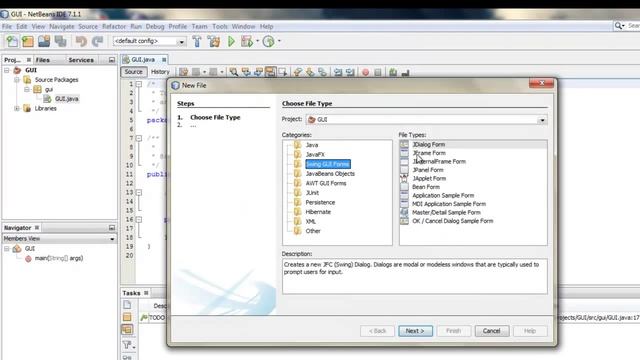640x360 pixels.
Task: Open the Project dropdown in New File dialog
Action: click(542, 120)
